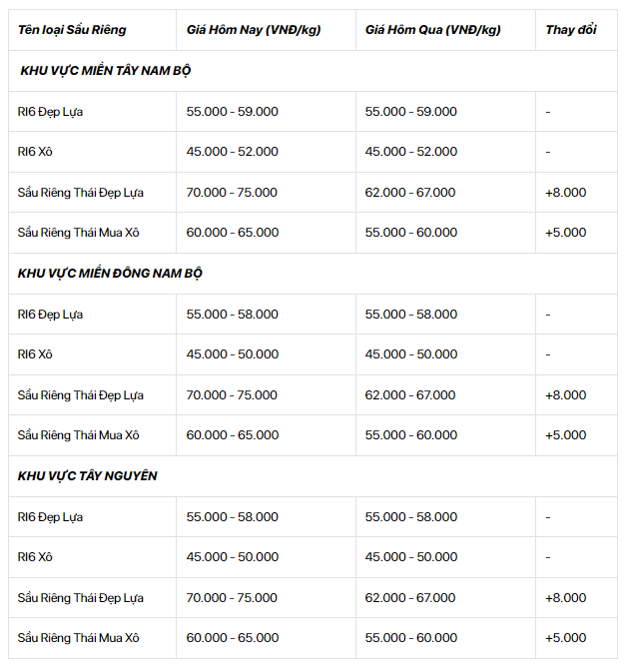This screenshot has height=672, width=630.
Task: Click the 'Giá Hôm Qua (VNĐ/kg)' header
Action: tap(433, 30)
